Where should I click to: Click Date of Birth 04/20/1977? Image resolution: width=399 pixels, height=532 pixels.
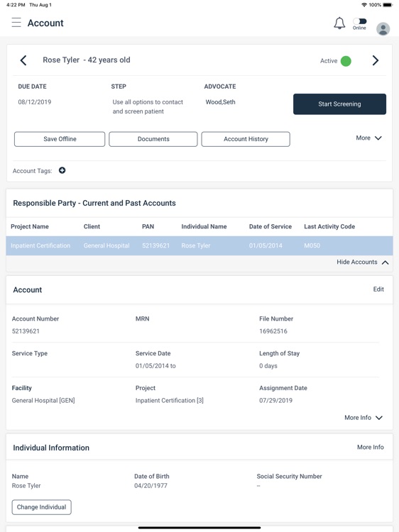click(x=151, y=486)
